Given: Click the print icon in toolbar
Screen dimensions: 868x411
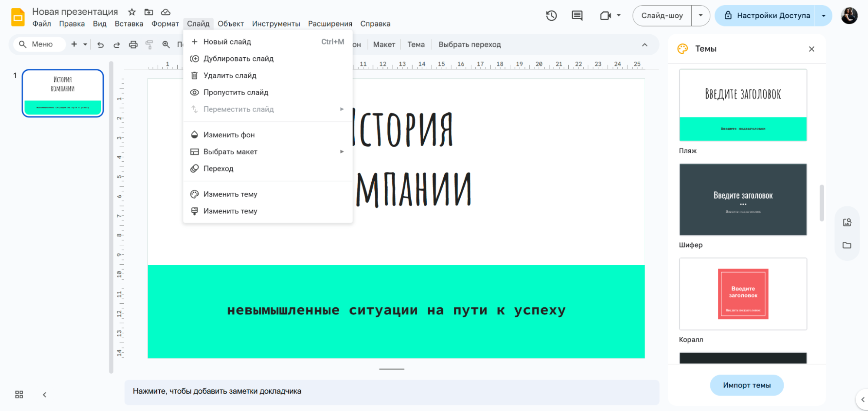Looking at the screenshot, I should click(x=133, y=44).
